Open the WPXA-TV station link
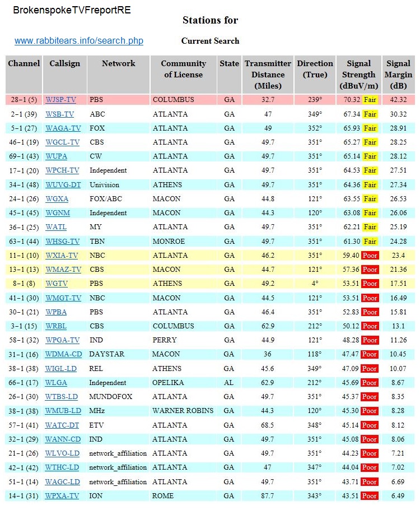This screenshot has height=510, width=420. (62, 496)
